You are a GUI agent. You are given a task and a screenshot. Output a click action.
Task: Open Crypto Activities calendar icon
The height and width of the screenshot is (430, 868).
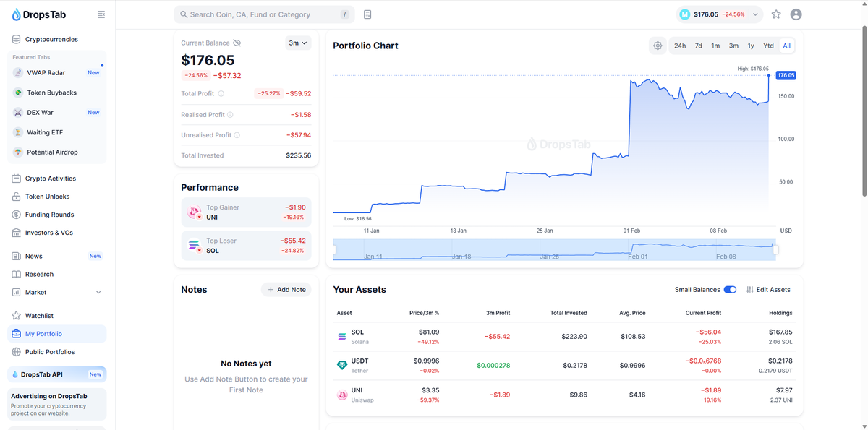(16, 179)
